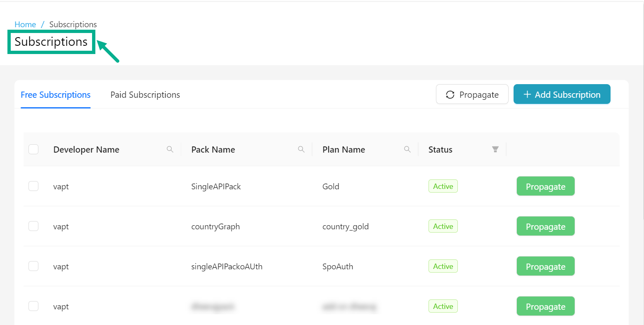The image size is (644, 325).
Task: Open search for Pack Name column
Action: (301, 149)
